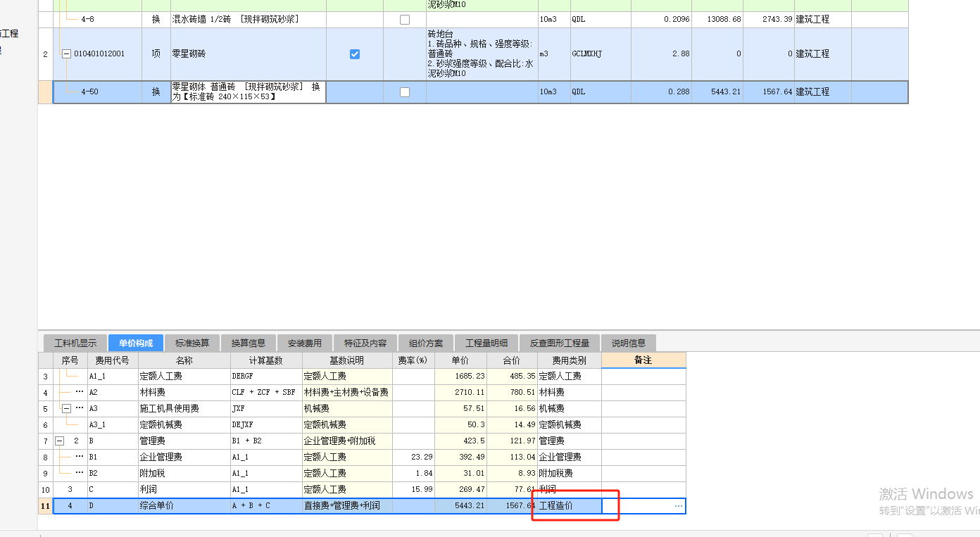The width and height of the screenshot is (980, 537).
Task: Open the ellipsis button in the 备注 cell
Action: point(678,506)
